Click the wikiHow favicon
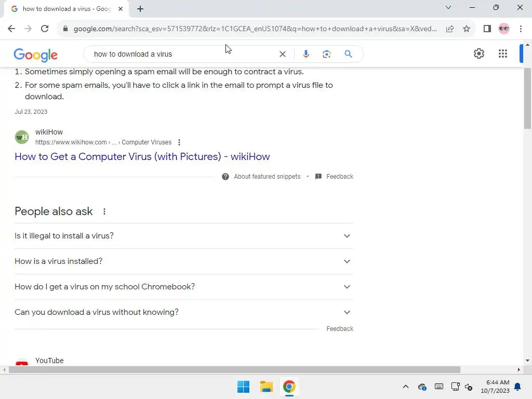This screenshot has height=399, width=532. (x=22, y=137)
